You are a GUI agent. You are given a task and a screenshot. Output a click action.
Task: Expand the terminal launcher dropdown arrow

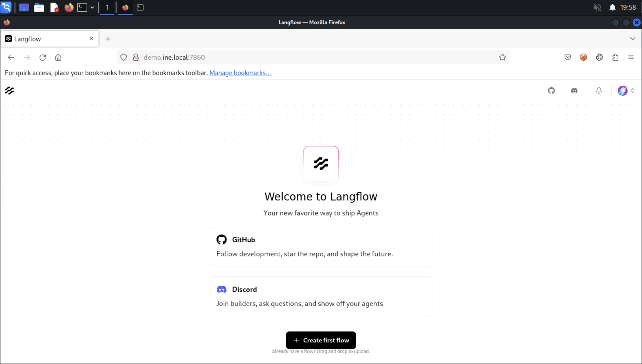click(92, 7)
